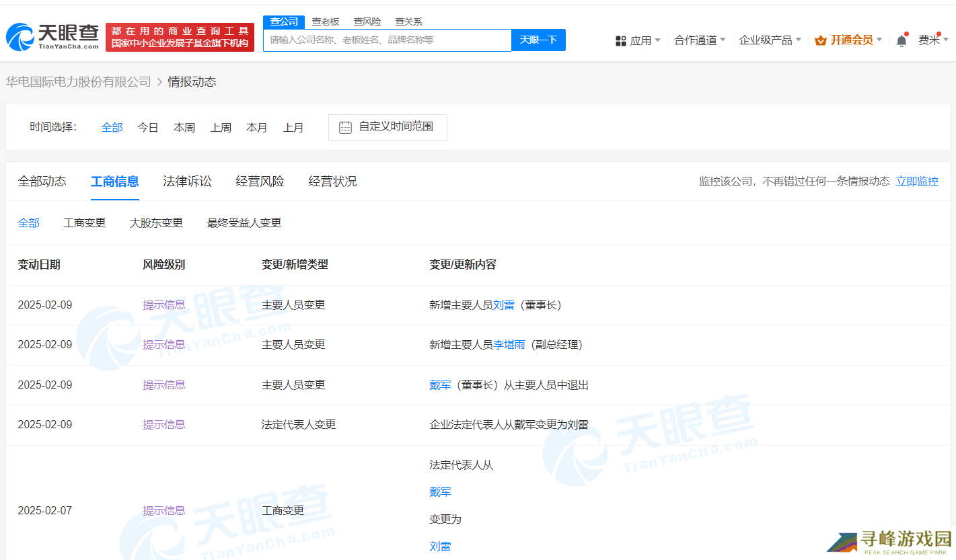
Task: Switch to 查老板 search tab
Action: [x=326, y=22]
